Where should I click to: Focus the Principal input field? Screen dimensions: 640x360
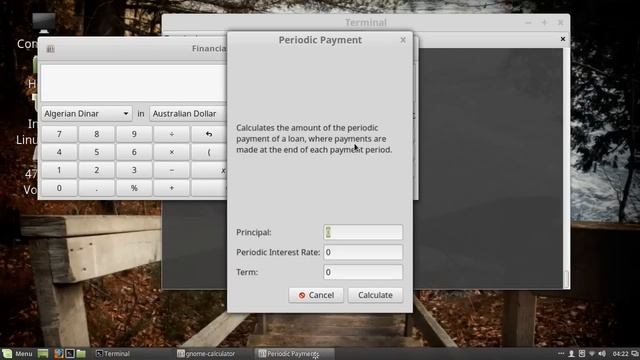click(x=363, y=232)
